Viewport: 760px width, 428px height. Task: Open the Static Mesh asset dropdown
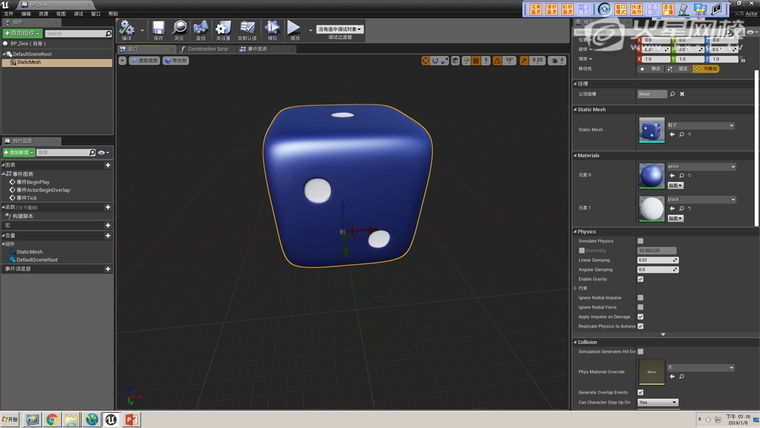tap(701, 125)
